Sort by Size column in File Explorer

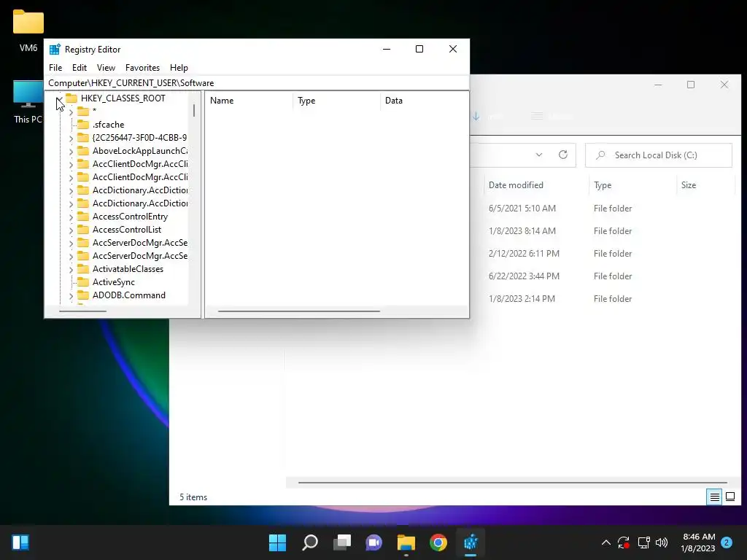pyautogui.click(x=705, y=185)
